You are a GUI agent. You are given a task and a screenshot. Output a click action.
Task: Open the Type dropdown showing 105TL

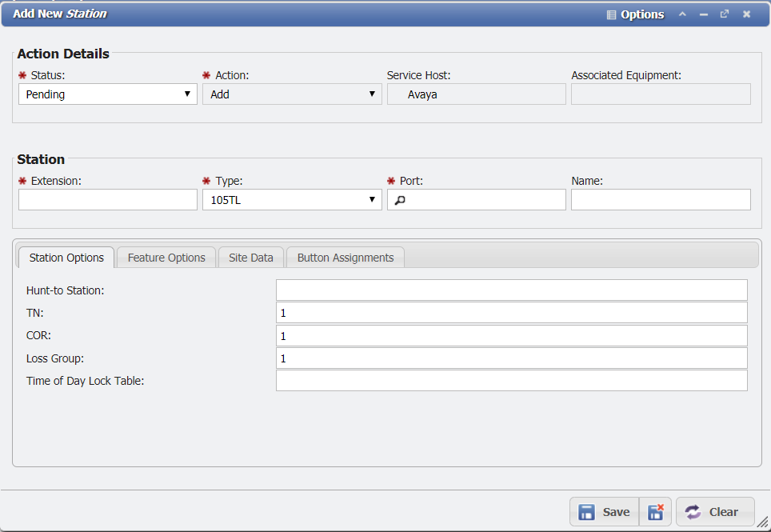pos(292,199)
